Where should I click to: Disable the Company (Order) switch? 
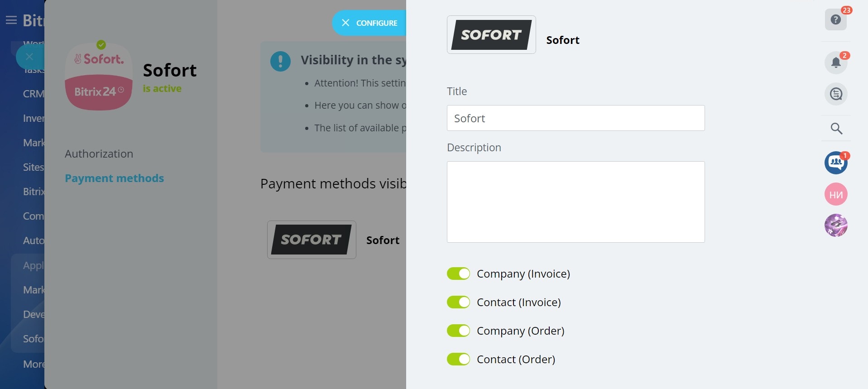click(x=458, y=331)
